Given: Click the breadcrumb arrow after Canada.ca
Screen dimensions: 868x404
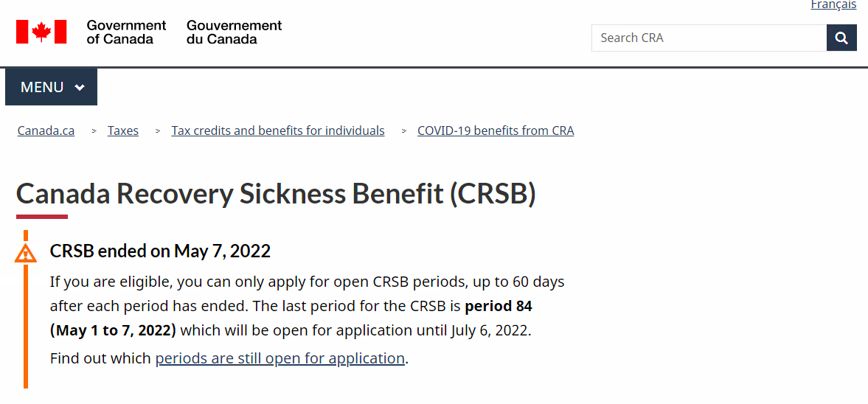Looking at the screenshot, I should [x=94, y=131].
